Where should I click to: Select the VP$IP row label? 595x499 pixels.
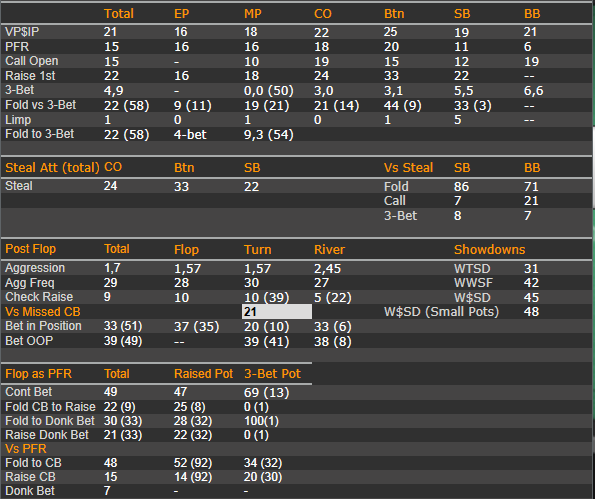(22, 31)
